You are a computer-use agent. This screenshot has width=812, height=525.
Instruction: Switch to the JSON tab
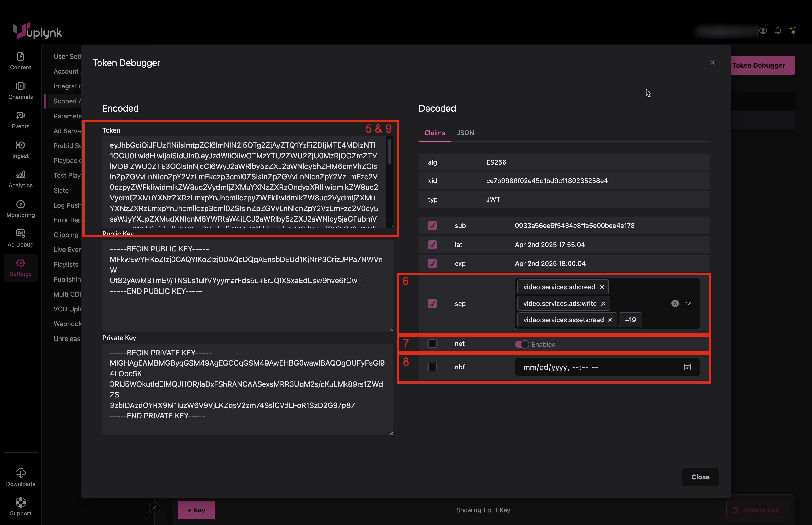[465, 133]
